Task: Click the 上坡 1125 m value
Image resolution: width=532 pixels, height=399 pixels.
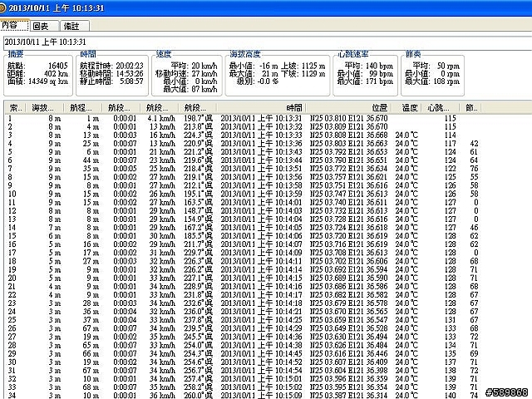Action: point(313,66)
